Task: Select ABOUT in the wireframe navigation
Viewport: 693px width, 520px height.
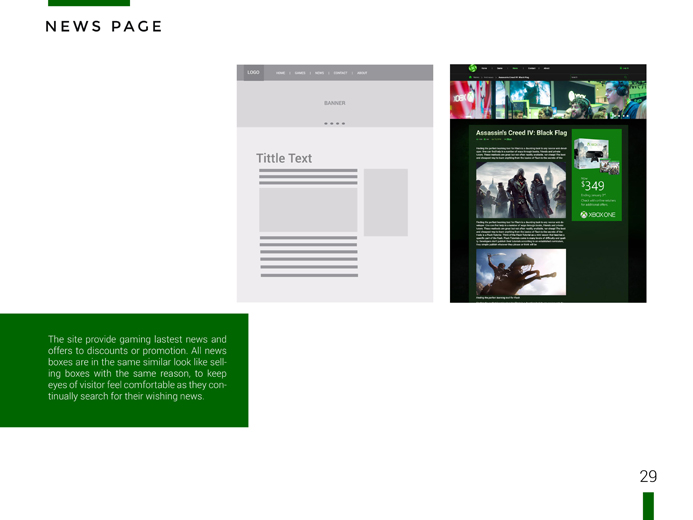Action: pos(362,73)
